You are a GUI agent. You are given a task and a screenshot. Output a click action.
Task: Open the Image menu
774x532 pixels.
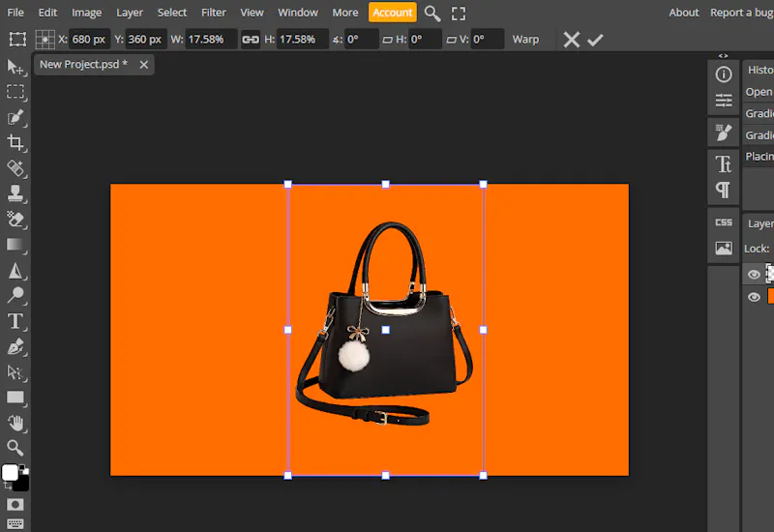pyautogui.click(x=86, y=13)
